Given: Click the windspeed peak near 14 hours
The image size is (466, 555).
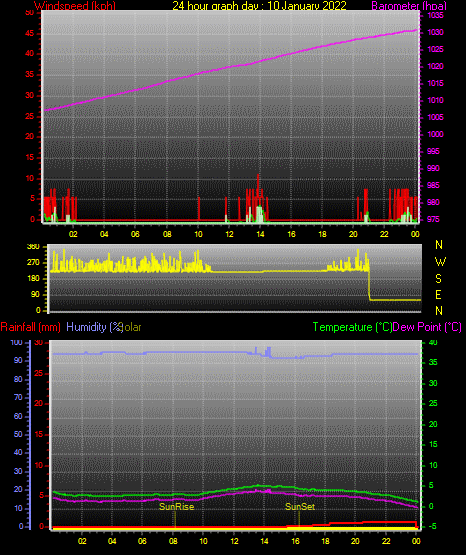Looking at the screenshot, I should click(x=258, y=176).
